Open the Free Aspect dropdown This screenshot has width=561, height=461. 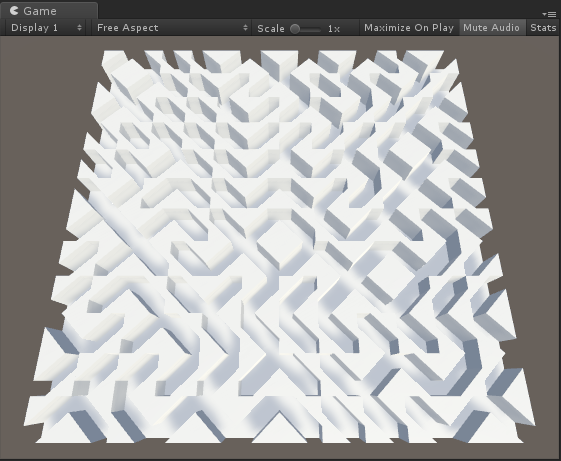click(x=171, y=28)
